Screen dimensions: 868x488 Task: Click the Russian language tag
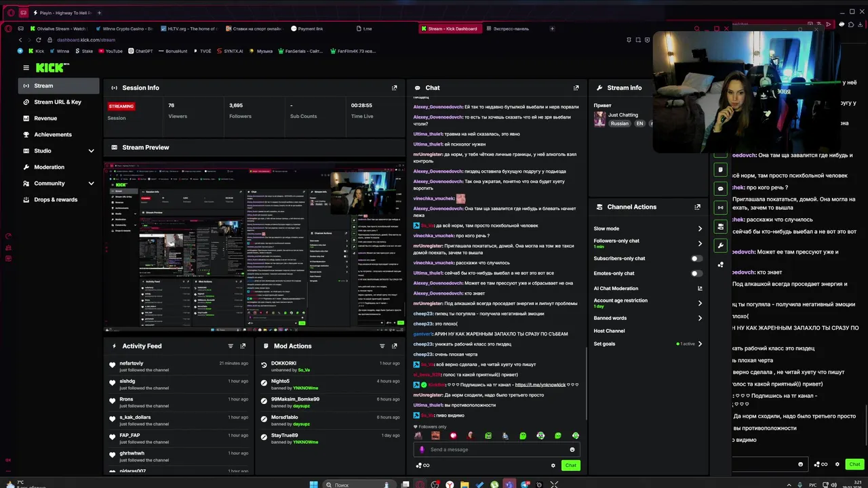pyautogui.click(x=619, y=123)
